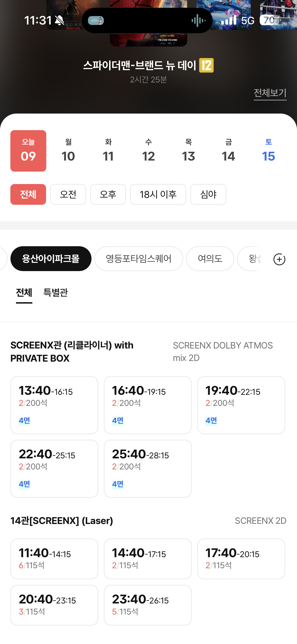Select the 전체 theater type tab
The height and width of the screenshot is (644, 297).
[x=24, y=292]
